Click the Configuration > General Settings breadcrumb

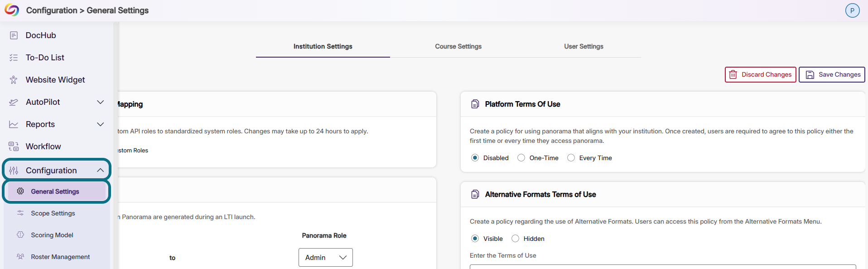pos(87,10)
